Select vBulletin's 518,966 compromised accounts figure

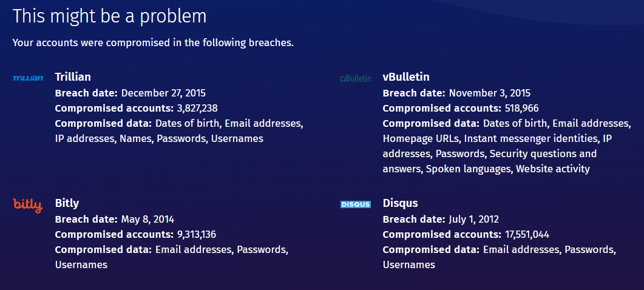pyautogui.click(x=521, y=109)
